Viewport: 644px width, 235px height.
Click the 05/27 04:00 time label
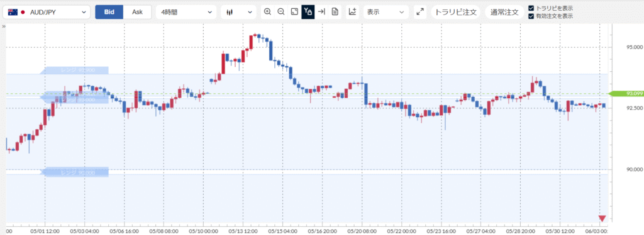pos(481,231)
